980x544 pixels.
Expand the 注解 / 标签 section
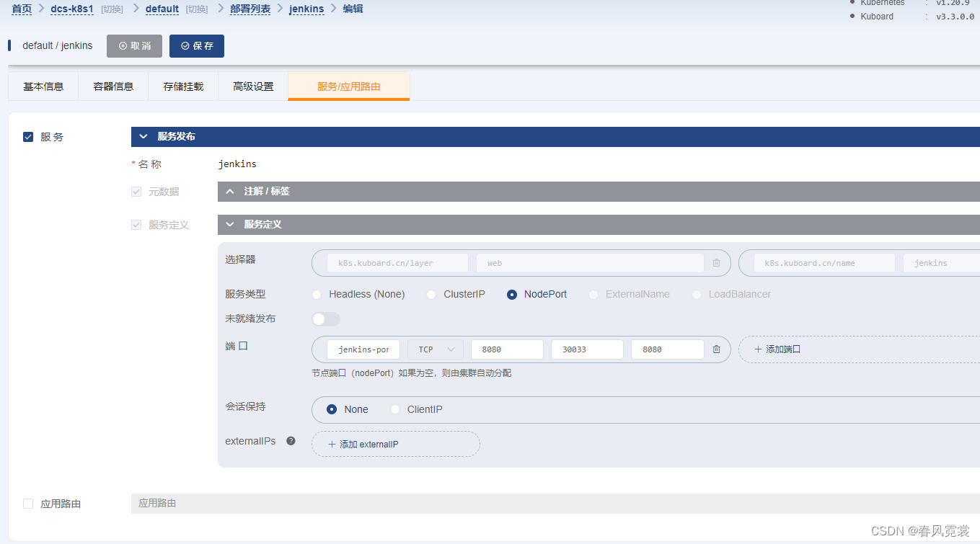click(599, 191)
